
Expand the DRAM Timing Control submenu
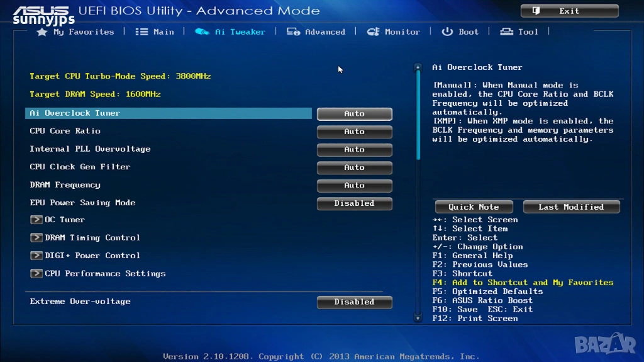tap(36, 238)
